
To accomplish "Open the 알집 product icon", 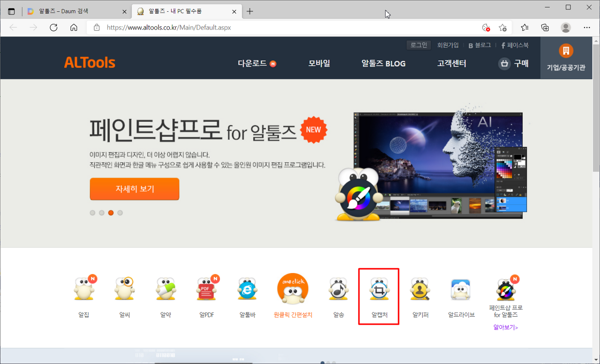I will 85,290.
